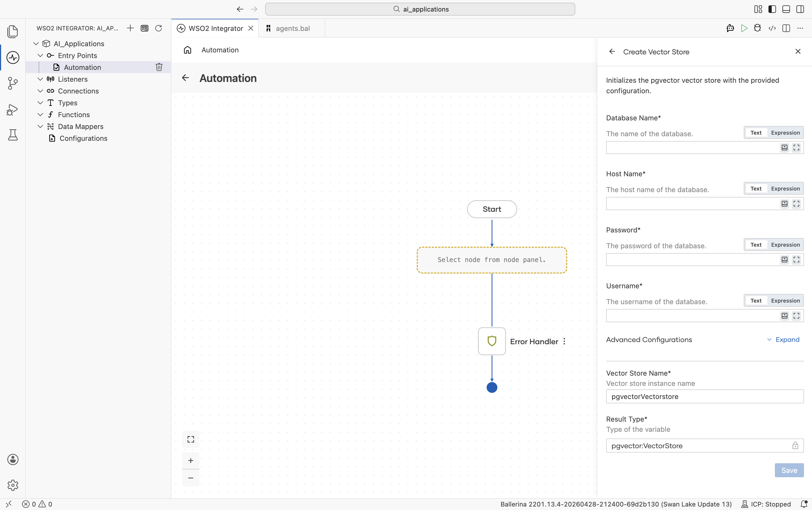
Task: Toggle primary side bar layout
Action: pyautogui.click(x=772, y=9)
